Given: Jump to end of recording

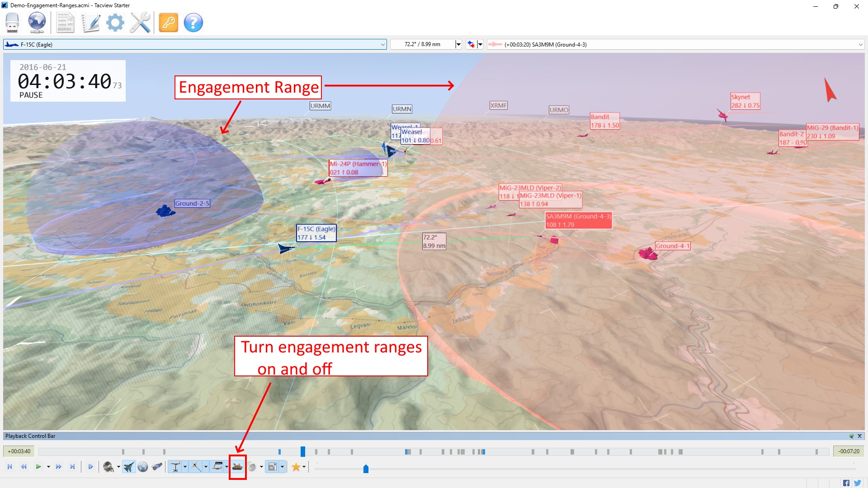Looking at the screenshot, I should (x=72, y=467).
